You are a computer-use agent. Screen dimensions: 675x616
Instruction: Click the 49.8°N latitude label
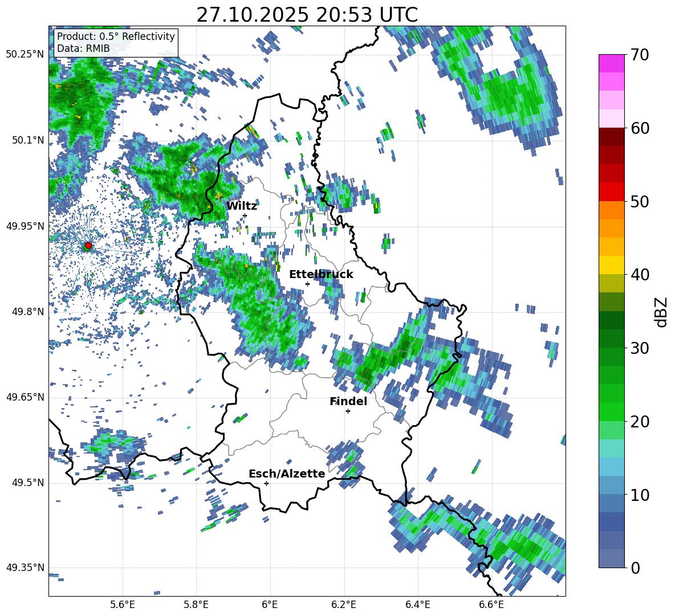coord(27,312)
